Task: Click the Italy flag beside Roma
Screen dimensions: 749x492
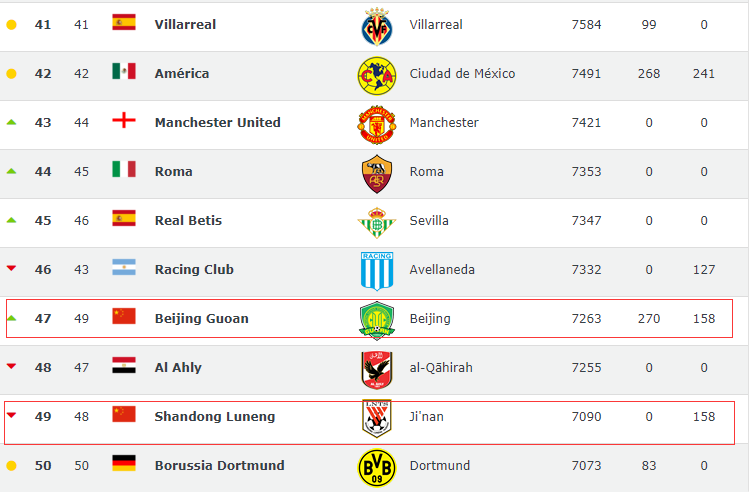Action: pos(124,169)
